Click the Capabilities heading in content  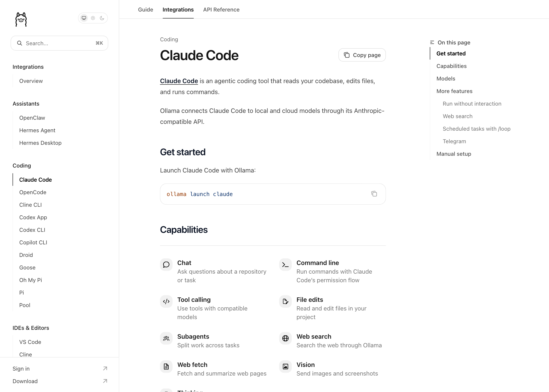pos(184,230)
